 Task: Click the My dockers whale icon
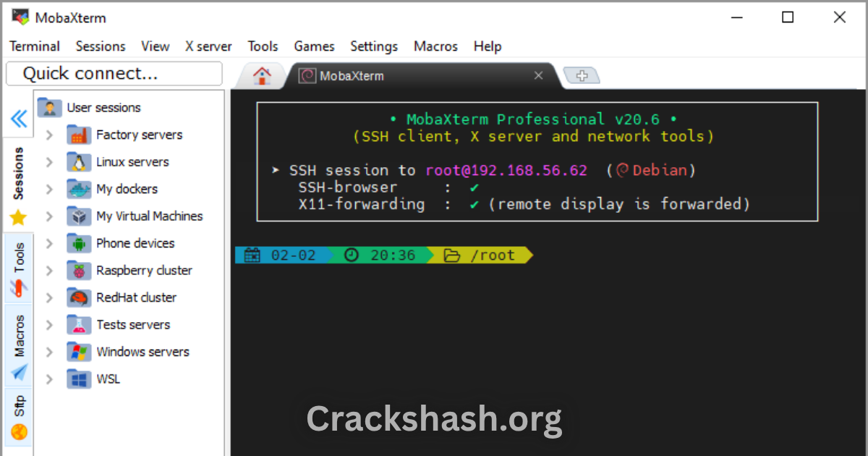point(78,189)
